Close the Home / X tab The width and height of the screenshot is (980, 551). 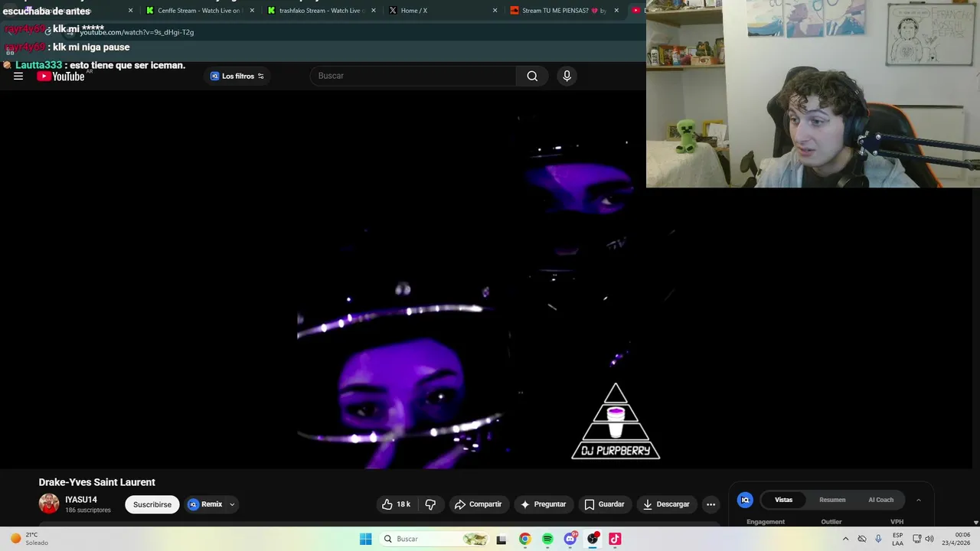click(495, 11)
